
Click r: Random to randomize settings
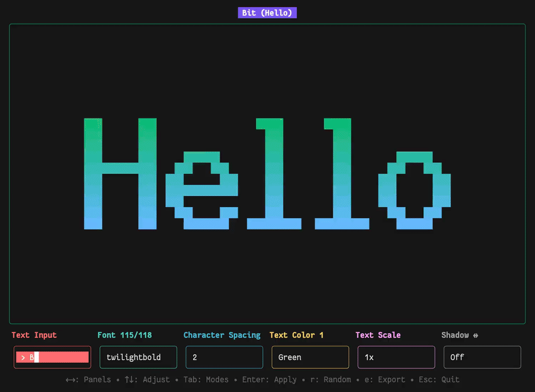[330, 379]
